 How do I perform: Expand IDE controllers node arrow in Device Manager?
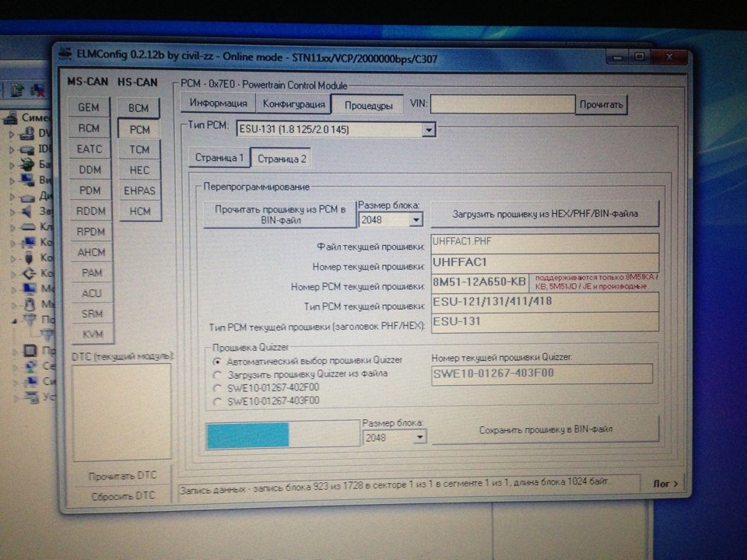(x=12, y=150)
